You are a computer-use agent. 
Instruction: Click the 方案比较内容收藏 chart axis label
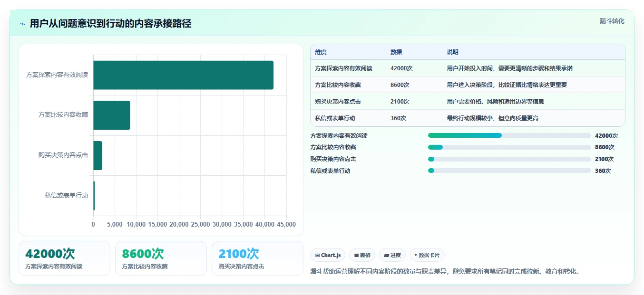pos(63,115)
